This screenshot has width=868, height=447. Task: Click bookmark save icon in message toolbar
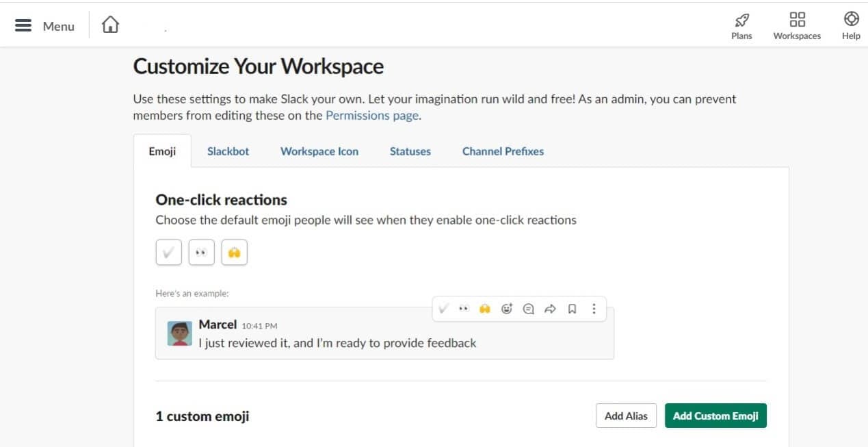(572, 309)
